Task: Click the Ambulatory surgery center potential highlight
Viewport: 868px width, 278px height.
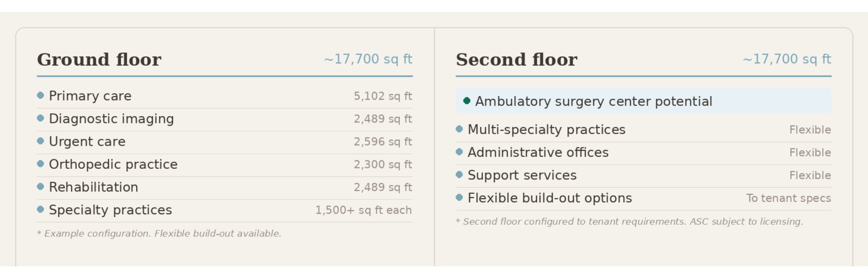Action: [x=644, y=101]
